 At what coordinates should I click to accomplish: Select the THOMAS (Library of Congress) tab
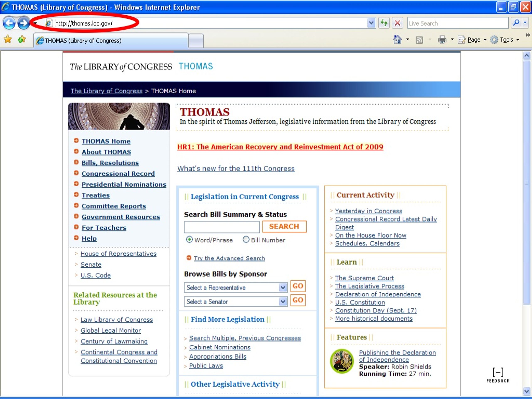[111, 41]
